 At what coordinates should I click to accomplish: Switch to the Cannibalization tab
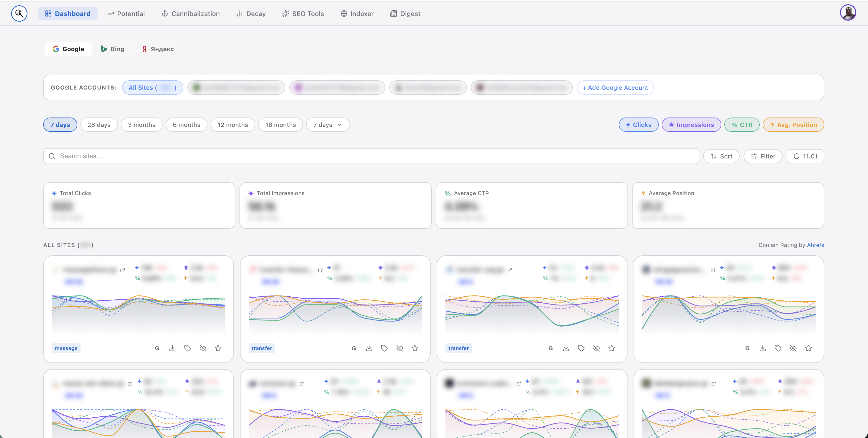click(191, 13)
